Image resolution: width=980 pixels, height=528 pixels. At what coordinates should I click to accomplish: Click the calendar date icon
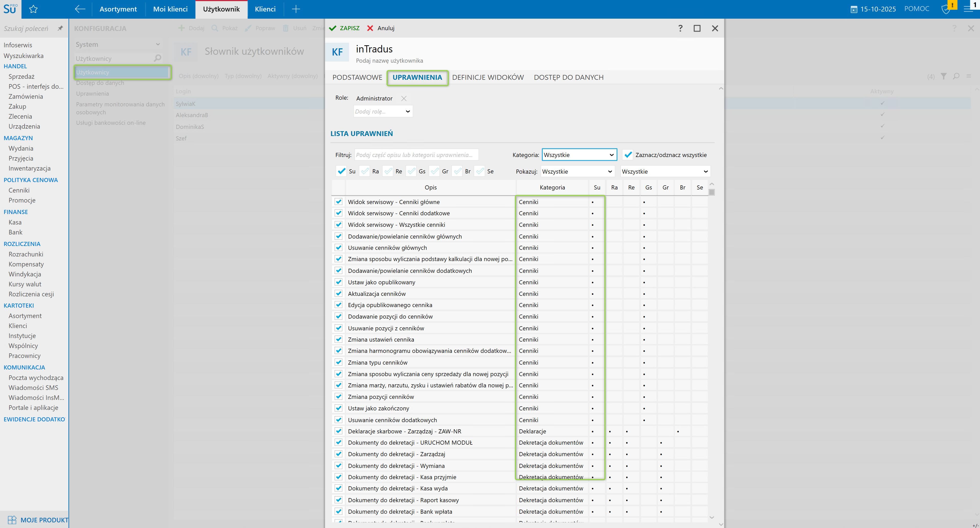point(854,9)
